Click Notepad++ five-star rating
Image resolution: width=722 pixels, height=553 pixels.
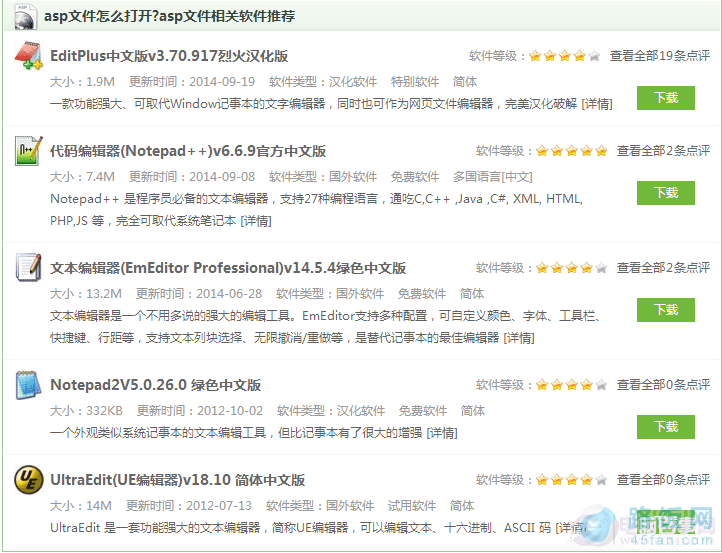[571, 151]
